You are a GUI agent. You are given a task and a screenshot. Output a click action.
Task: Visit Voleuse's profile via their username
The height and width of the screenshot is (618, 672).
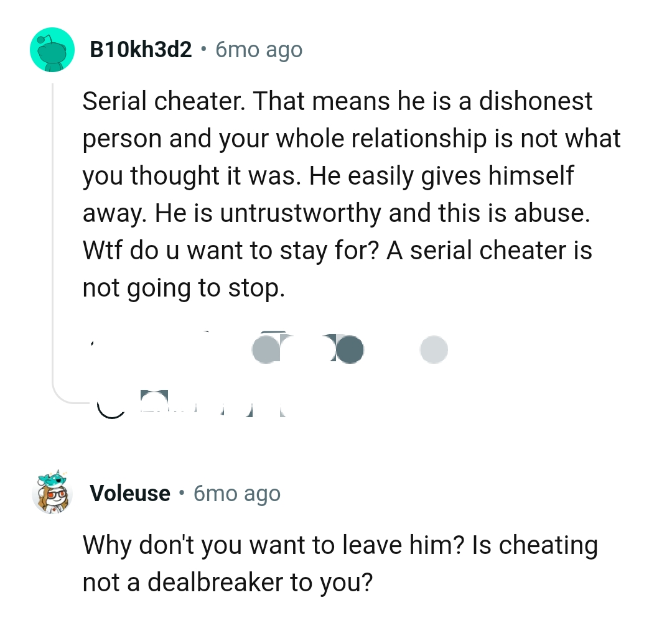[130, 493]
